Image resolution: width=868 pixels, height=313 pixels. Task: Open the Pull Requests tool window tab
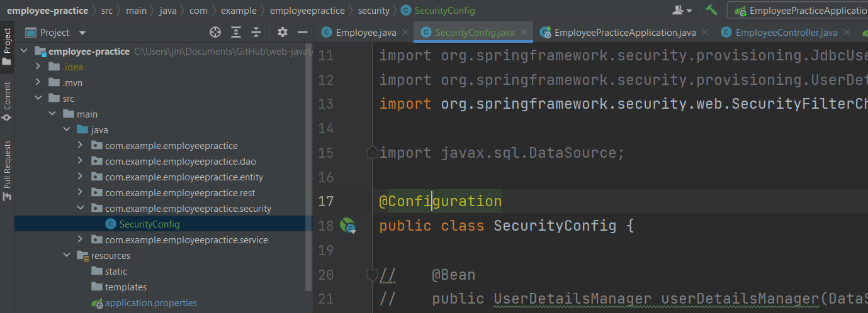tap(7, 170)
